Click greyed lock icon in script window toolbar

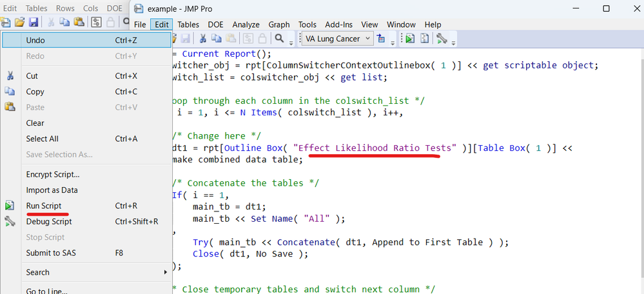coord(262,39)
